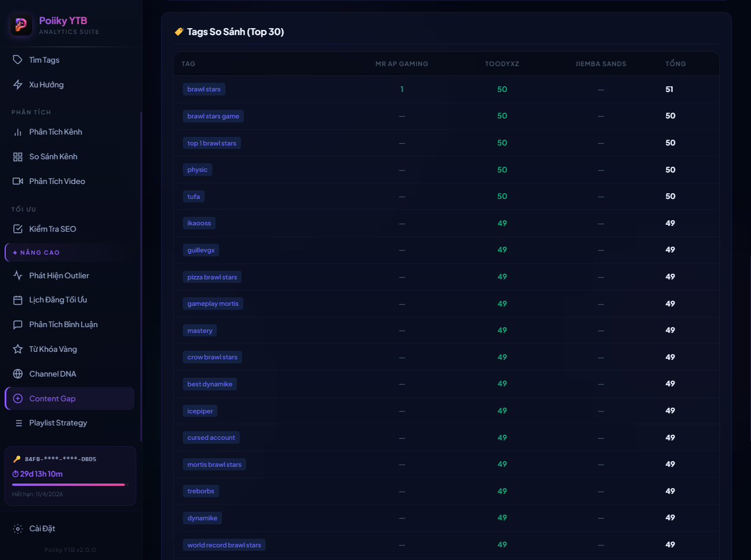Click the globe icon for Channel DNA
Screen dimensions: 751x560
pyautogui.click(x=18, y=374)
